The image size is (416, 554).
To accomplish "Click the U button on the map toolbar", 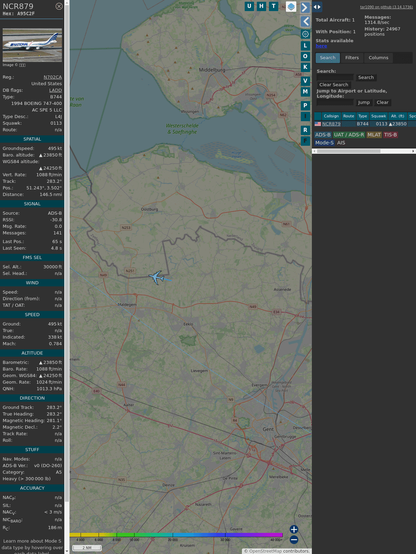I will click(x=250, y=6).
